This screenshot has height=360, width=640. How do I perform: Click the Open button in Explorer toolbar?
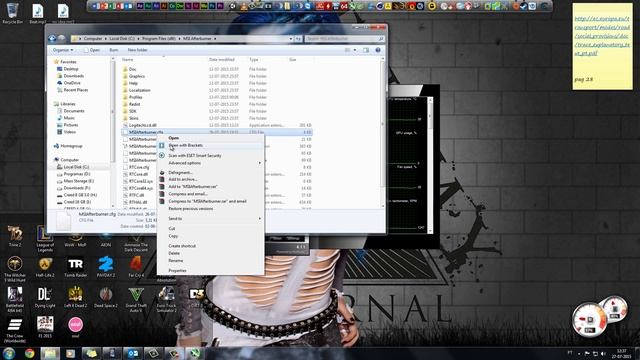92,50
